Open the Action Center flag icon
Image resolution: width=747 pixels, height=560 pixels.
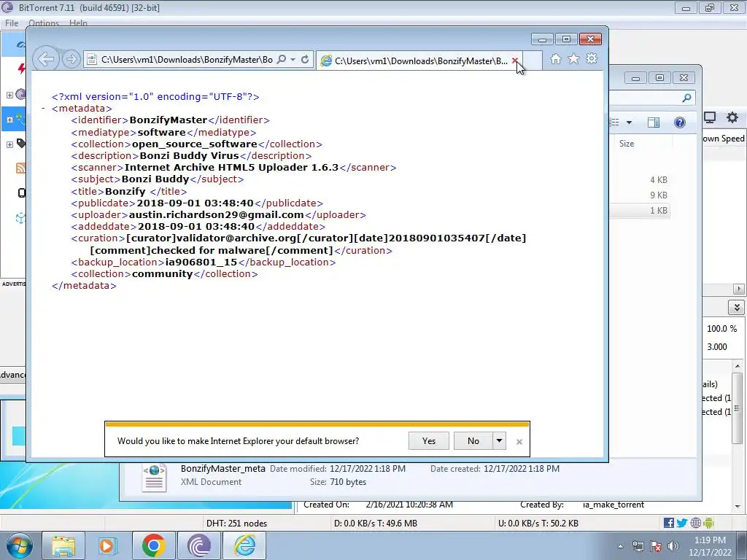pos(656,547)
